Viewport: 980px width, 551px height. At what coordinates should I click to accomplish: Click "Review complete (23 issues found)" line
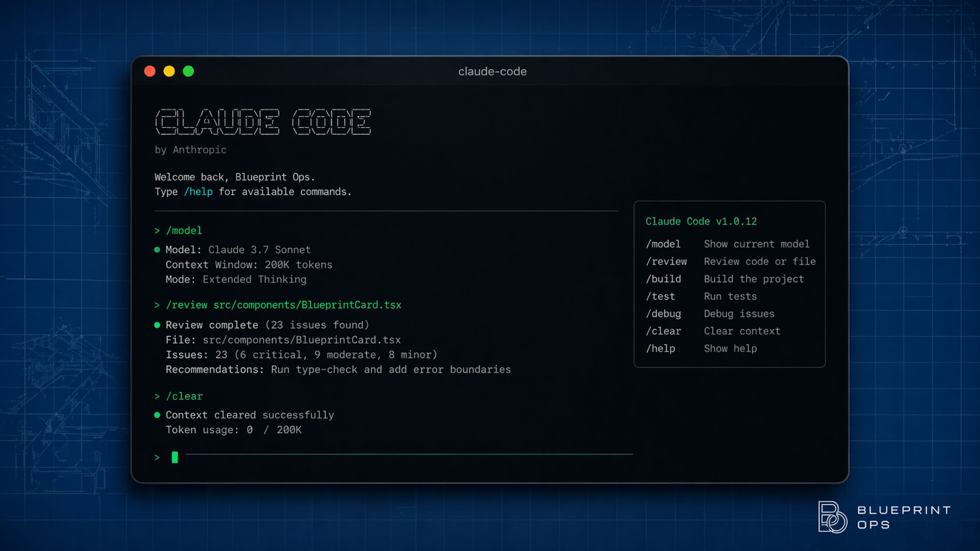[267, 325]
